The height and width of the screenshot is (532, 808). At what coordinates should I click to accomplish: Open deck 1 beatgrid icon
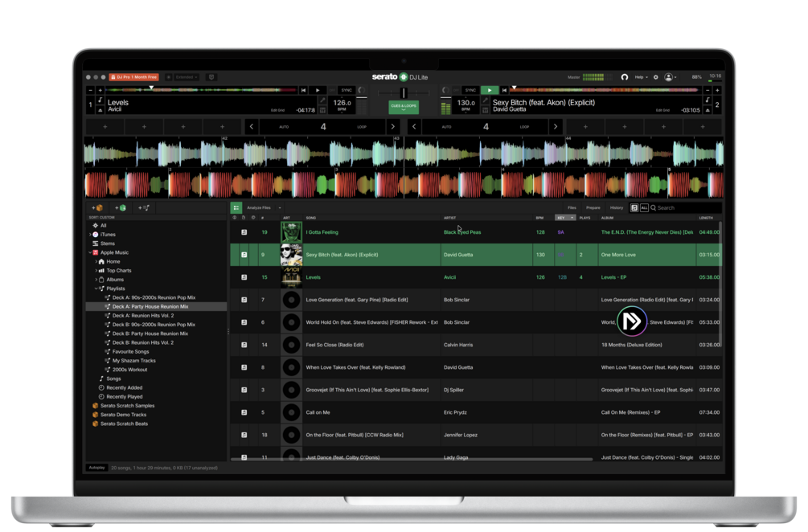(x=322, y=110)
